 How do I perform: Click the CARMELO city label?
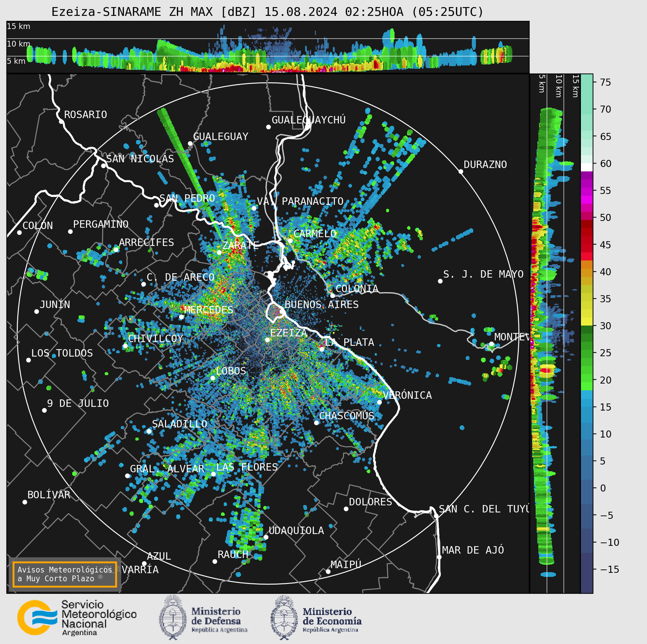pos(315,234)
